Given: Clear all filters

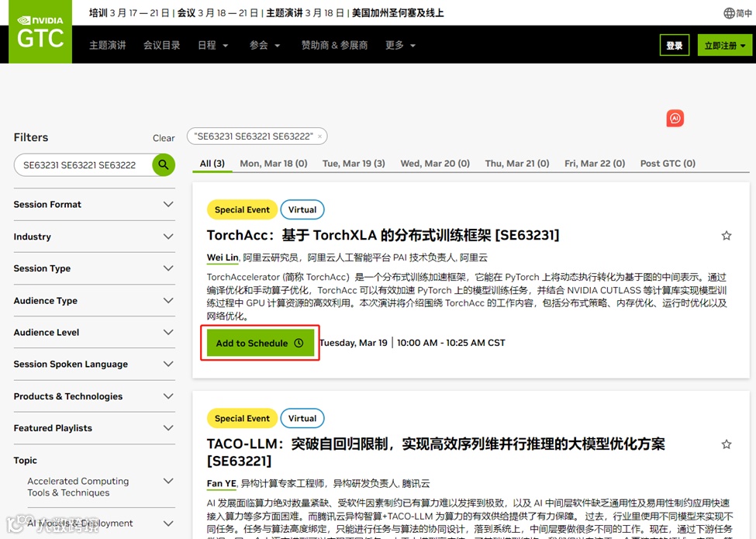Looking at the screenshot, I should 164,138.
